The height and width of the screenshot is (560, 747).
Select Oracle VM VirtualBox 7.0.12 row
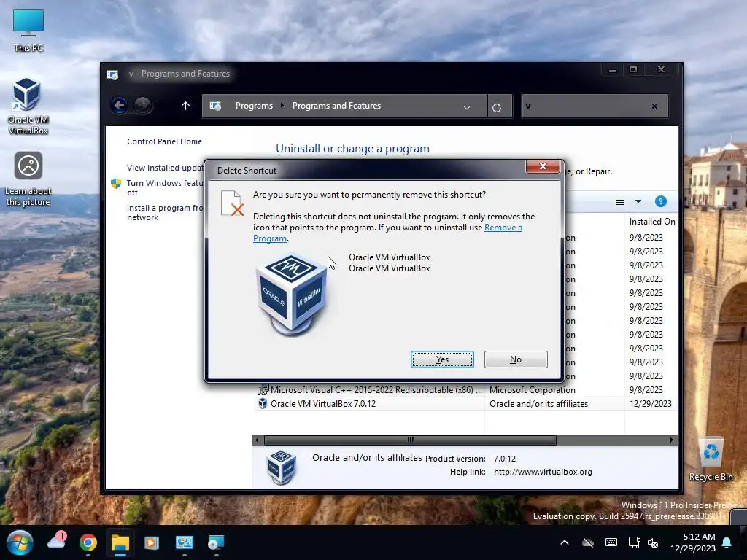465,404
